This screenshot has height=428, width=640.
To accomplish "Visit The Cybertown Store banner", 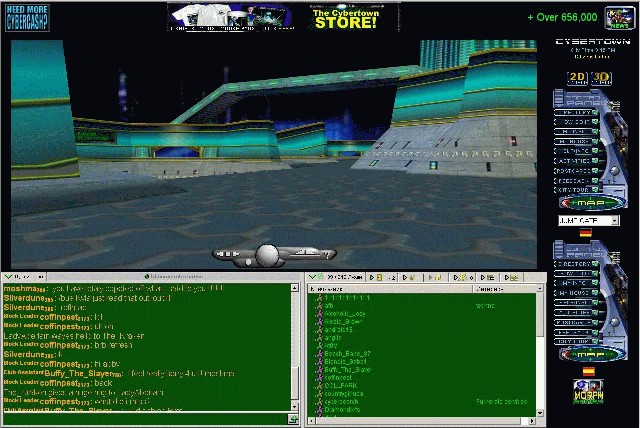I will [346, 19].
